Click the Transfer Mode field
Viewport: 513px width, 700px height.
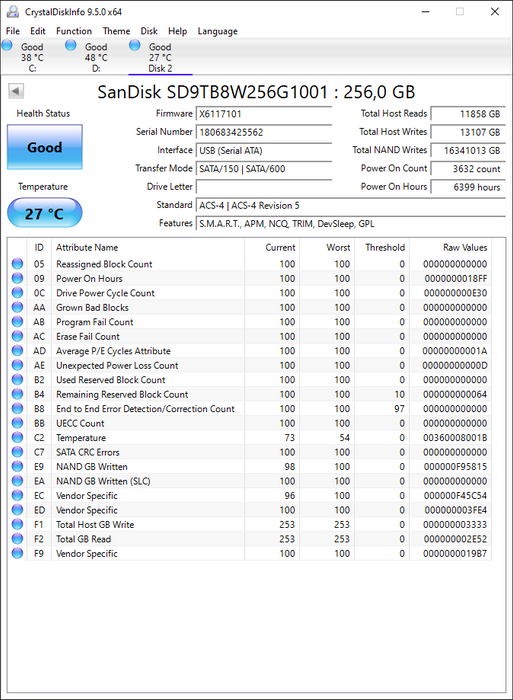click(x=264, y=169)
